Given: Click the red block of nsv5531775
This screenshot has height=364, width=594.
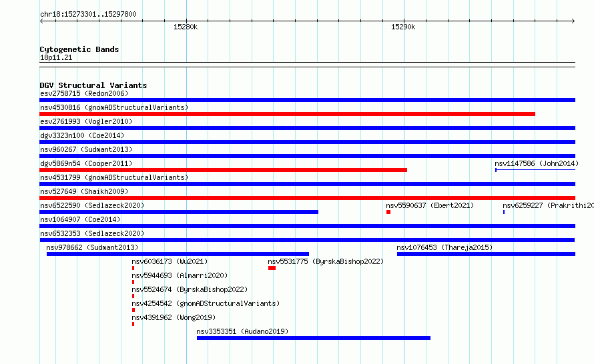Looking at the screenshot, I should coord(272,268).
